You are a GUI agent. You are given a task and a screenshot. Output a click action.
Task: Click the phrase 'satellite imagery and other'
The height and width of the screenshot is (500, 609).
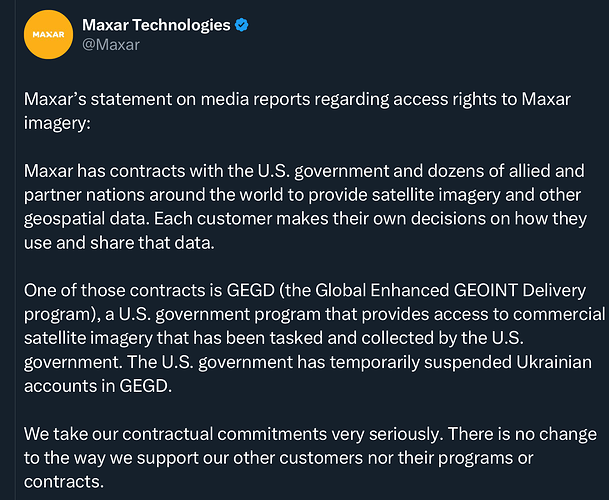pos(476,195)
